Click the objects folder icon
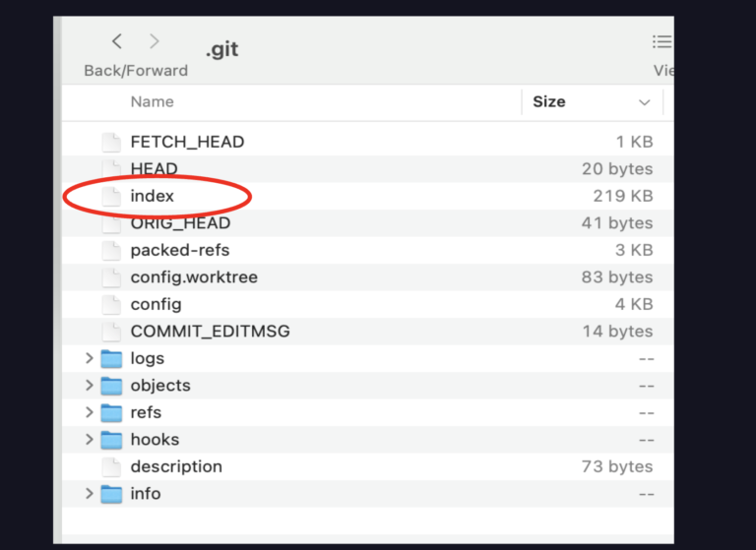Viewport: 756px width, 550px height. point(111,386)
